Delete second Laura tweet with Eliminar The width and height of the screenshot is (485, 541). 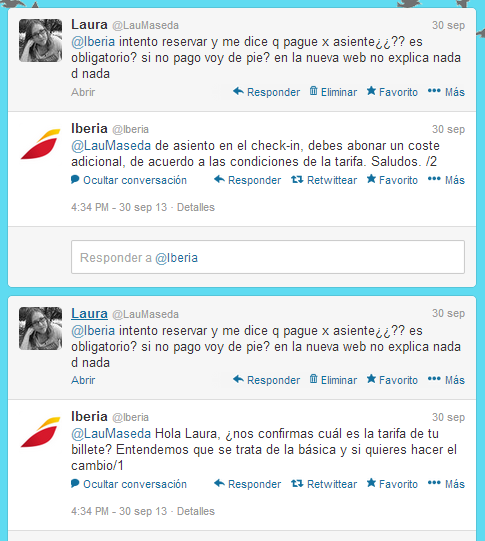333,380
